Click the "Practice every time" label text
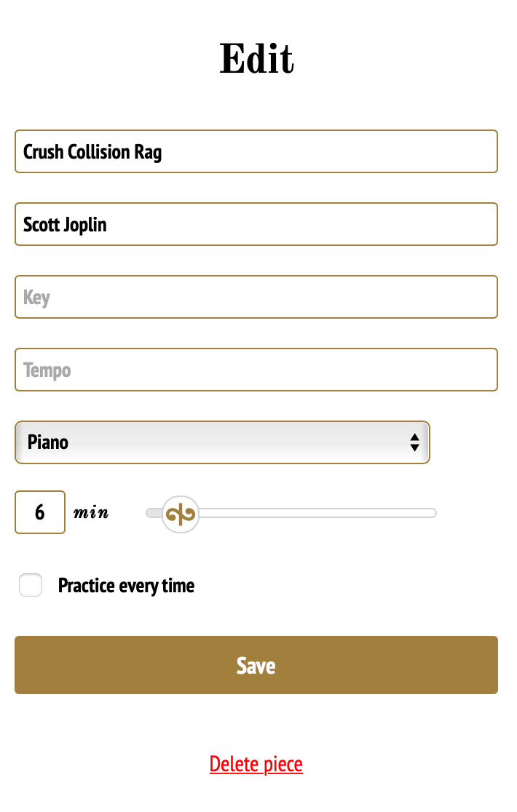This screenshot has width=517, height=812. point(126,586)
